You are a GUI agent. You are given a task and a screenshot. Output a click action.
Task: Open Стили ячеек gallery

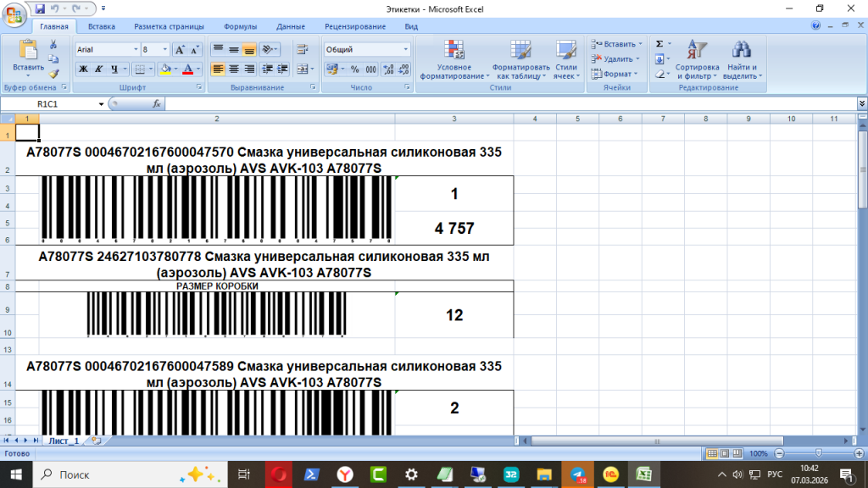[566, 60]
